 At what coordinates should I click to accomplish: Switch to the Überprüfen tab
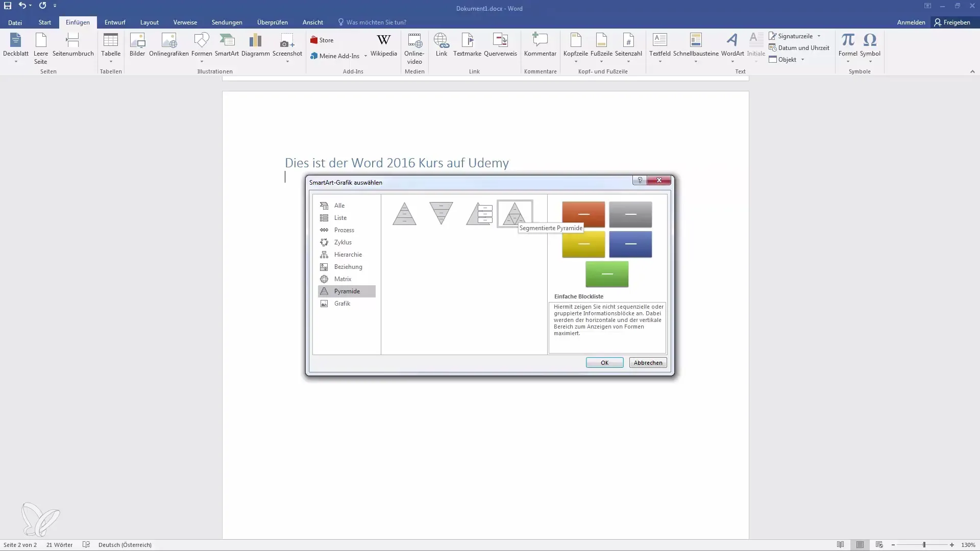273,22
